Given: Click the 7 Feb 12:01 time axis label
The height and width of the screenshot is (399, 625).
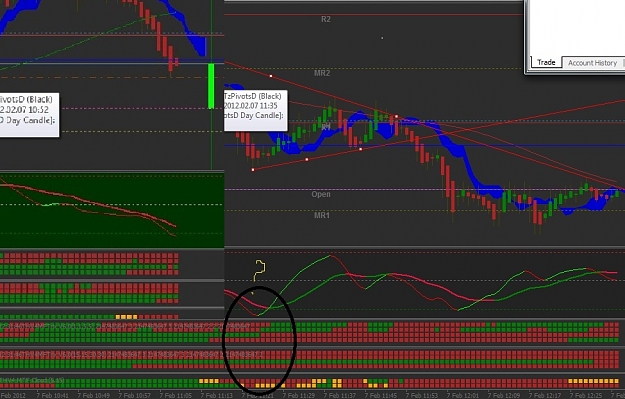Looking at the screenshot, I should [x=463, y=395].
